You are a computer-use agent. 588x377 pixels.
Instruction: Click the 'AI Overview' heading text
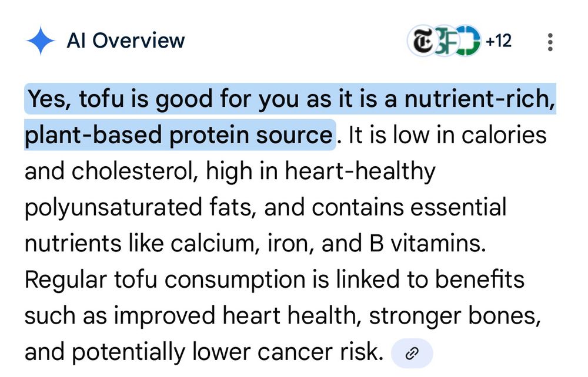click(125, 41)
